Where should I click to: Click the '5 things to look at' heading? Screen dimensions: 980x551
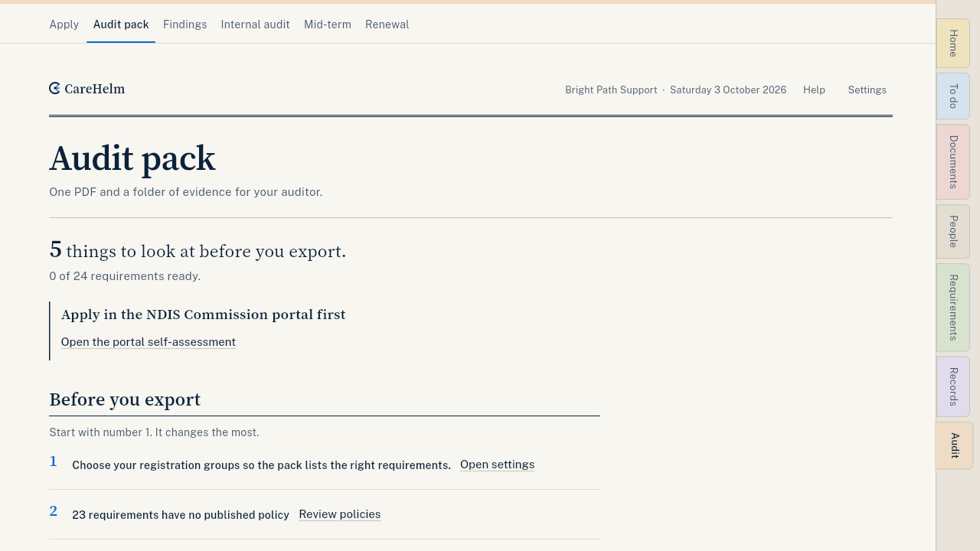198,250
